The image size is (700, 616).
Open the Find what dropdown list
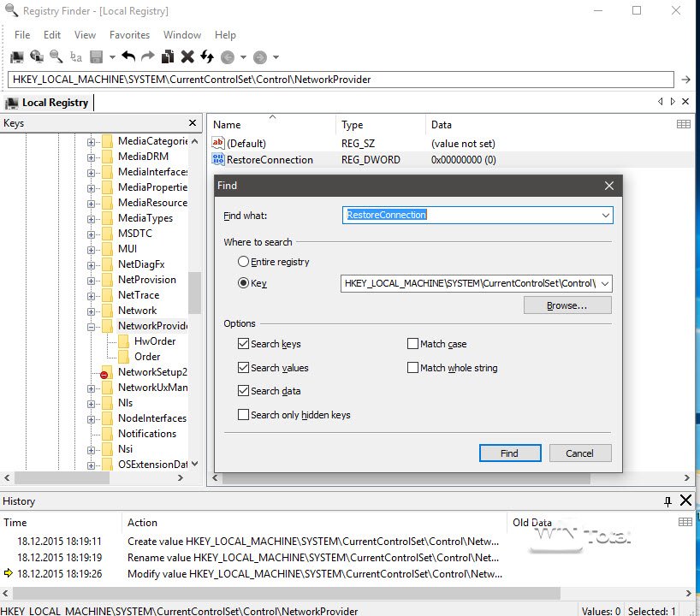606,215
